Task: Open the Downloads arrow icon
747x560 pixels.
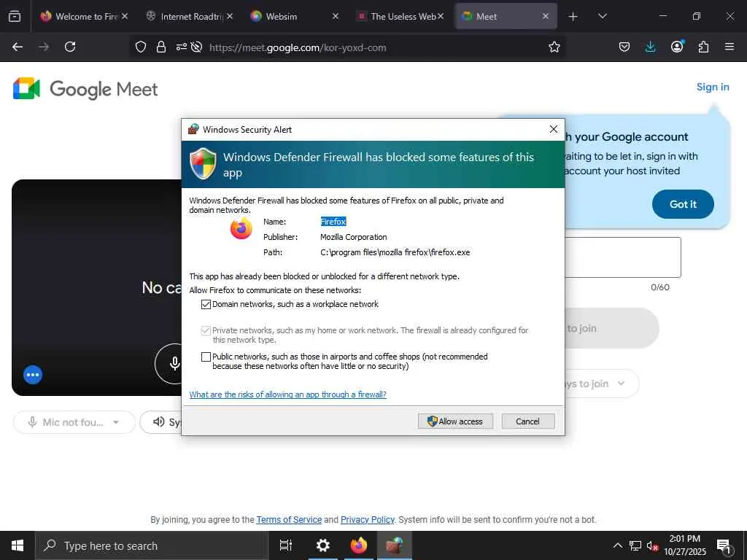Action: pos(650,47)
